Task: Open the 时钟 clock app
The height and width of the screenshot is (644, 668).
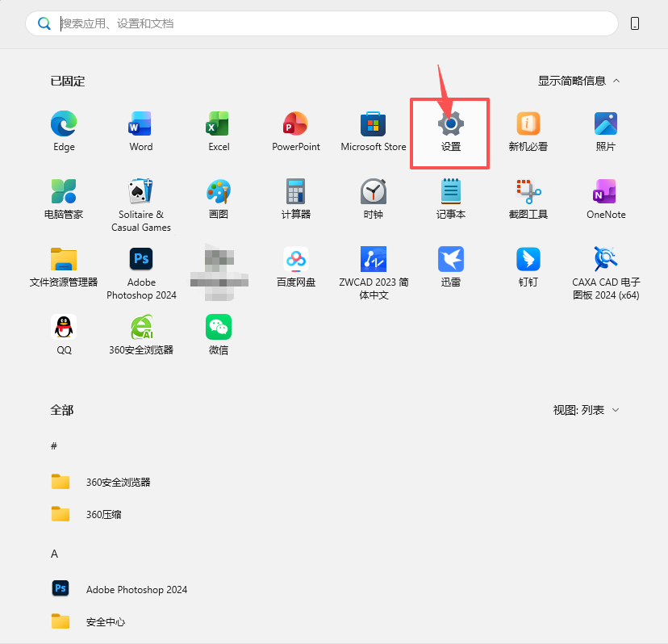Action: [374, 199]
